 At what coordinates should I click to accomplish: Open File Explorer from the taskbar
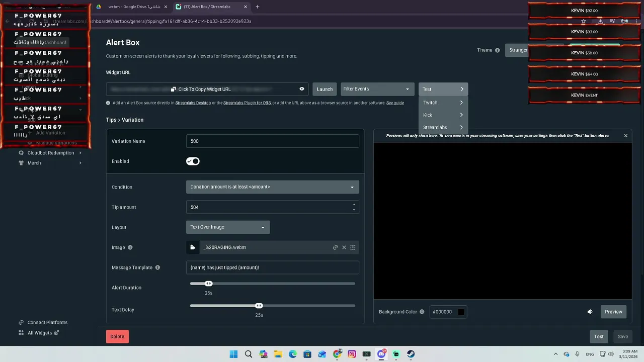click(x=278, y=354)
